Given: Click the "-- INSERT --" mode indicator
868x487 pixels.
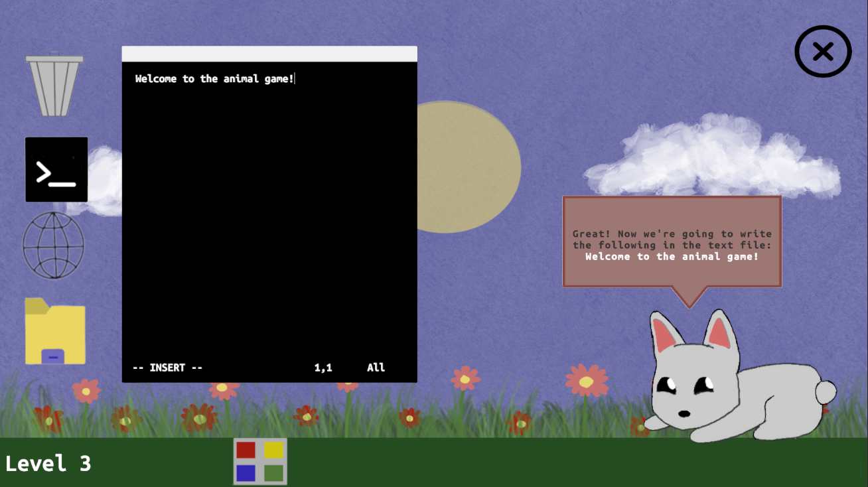Looking at the screenshot, I should [168, 368].
